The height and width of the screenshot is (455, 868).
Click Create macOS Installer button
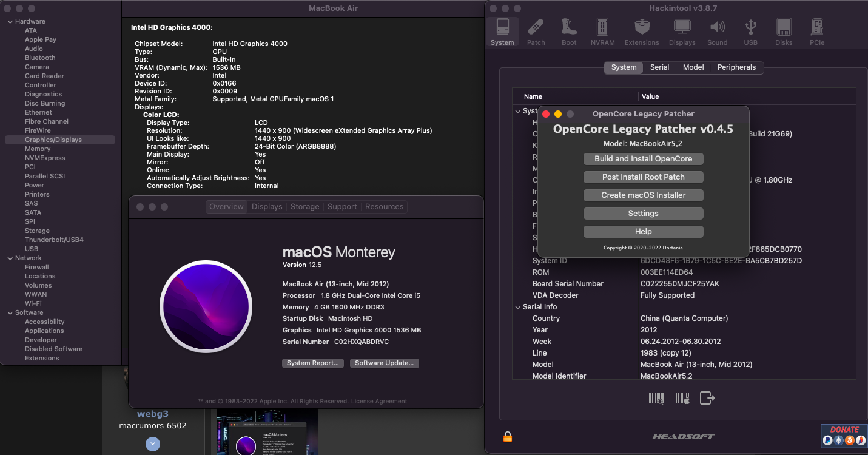tap(643, 195)
